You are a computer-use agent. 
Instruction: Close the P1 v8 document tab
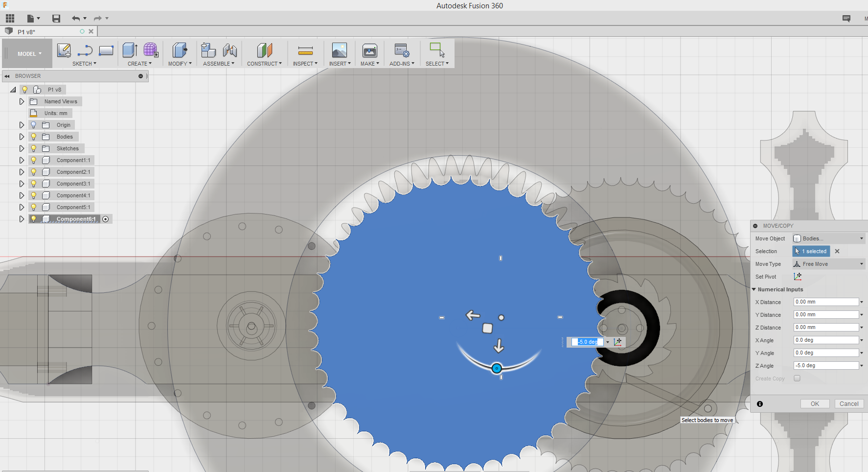(x=91, y=31)
